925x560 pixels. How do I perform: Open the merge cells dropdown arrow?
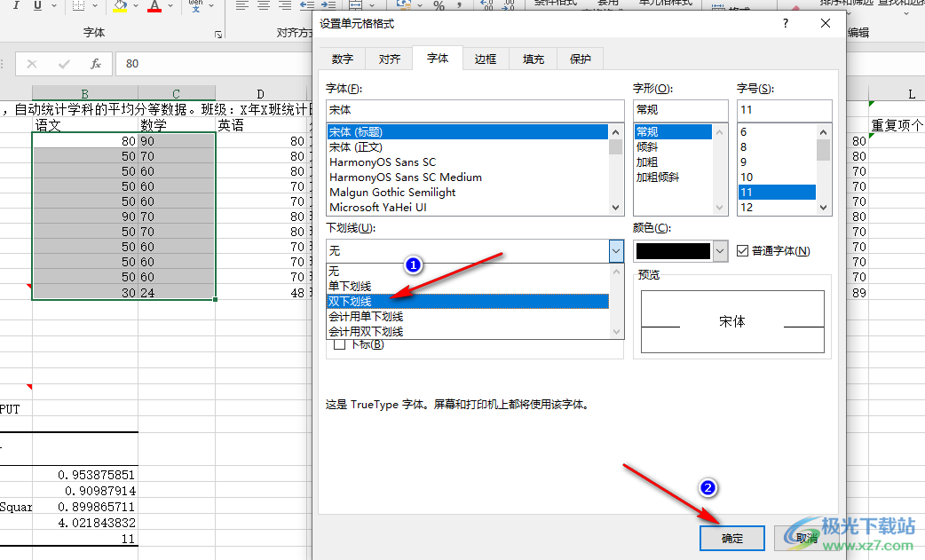(372, 5)
